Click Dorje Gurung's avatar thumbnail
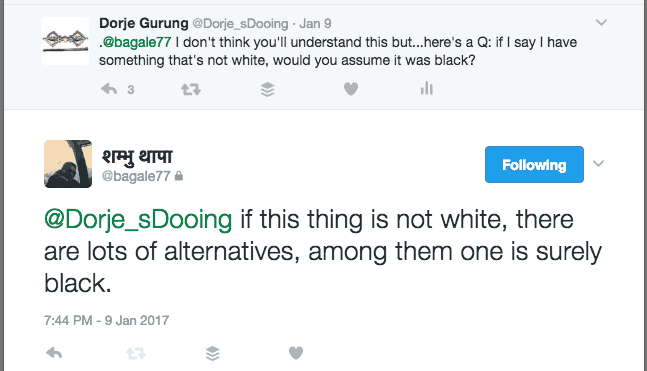647x371 pixels. click(x=65, y=41)
